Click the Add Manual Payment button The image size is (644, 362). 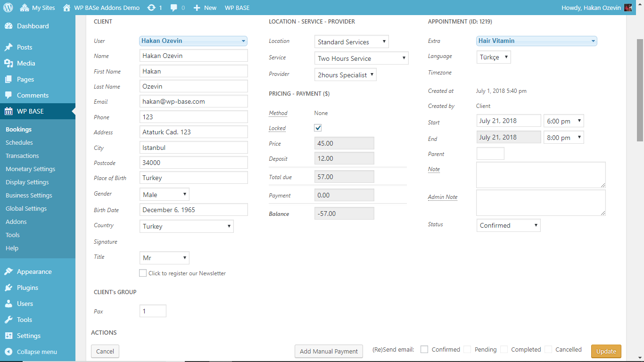click(x=329, y=351)
